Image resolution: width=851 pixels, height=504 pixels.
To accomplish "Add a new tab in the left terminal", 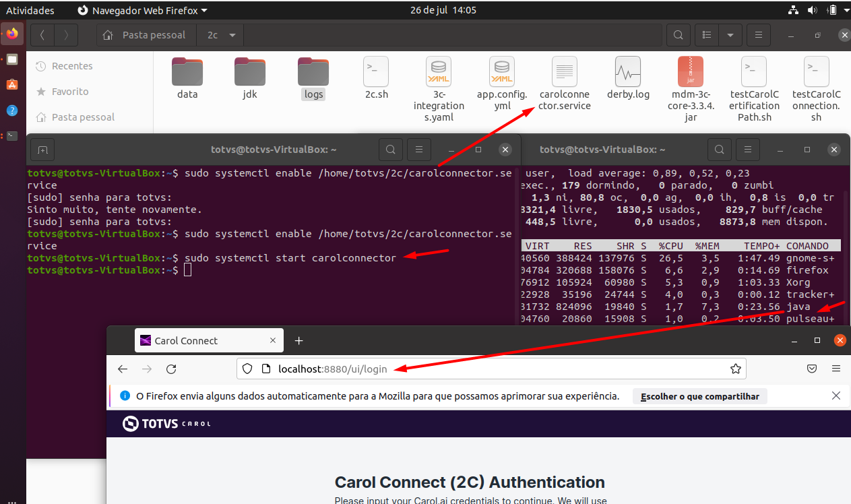I will (x=42, y=150).
